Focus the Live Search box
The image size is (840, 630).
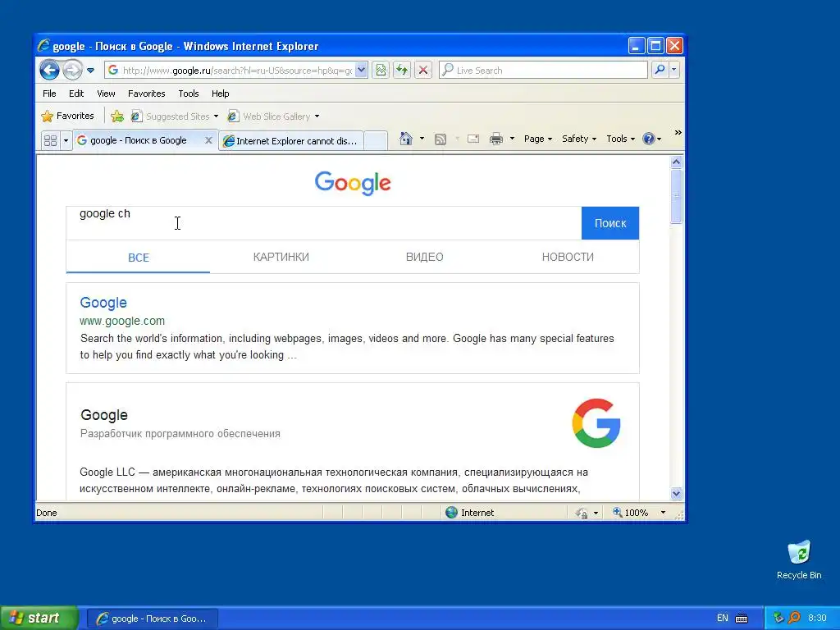point(543,71)
